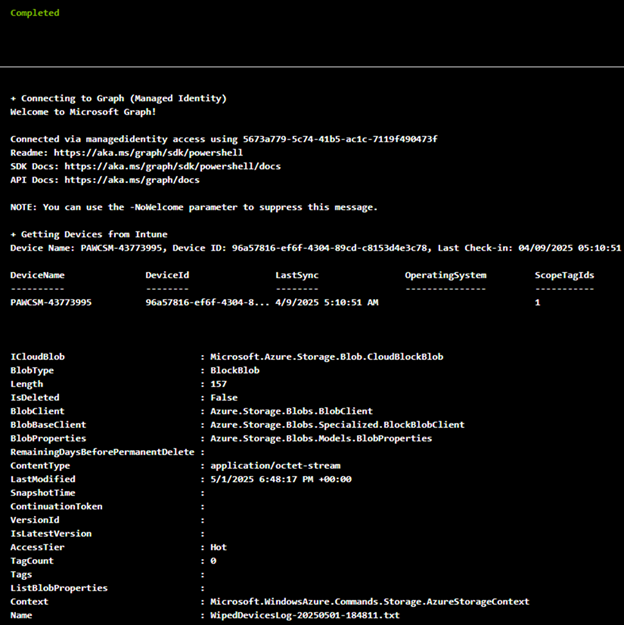Open the SDK Docs powershell docs link
Screen dimensions: 624x625
tap(173, 166)
